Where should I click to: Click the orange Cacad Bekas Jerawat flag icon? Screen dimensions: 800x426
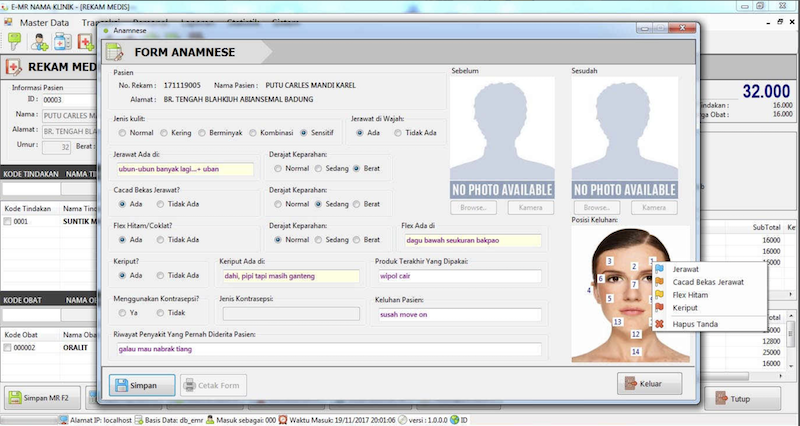(x=659, y=282)
